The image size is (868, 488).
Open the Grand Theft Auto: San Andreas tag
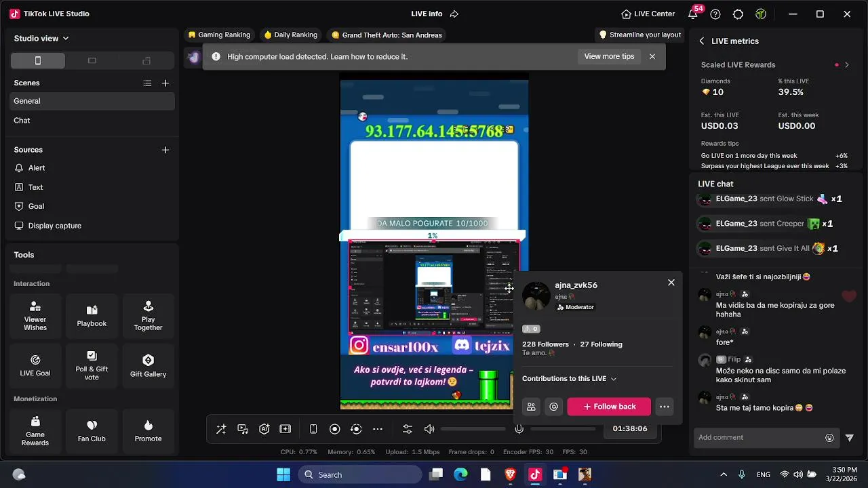(387, 35)
